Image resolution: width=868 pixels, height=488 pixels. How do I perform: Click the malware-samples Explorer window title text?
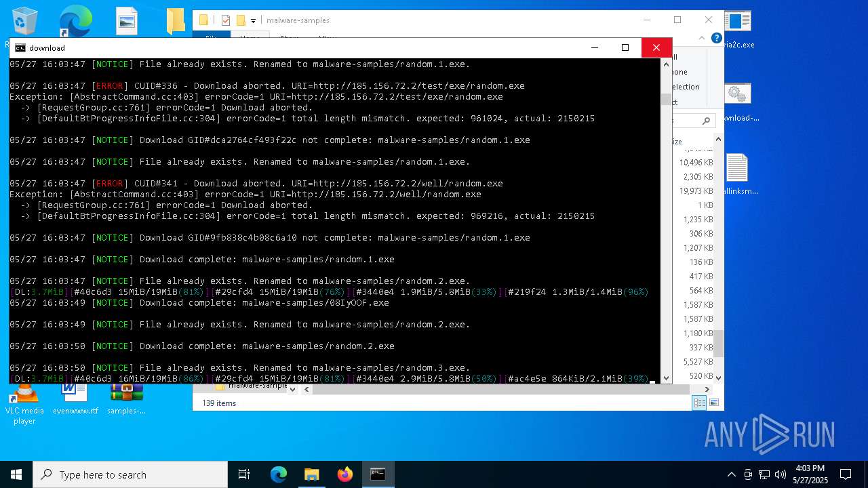point(298,20)
